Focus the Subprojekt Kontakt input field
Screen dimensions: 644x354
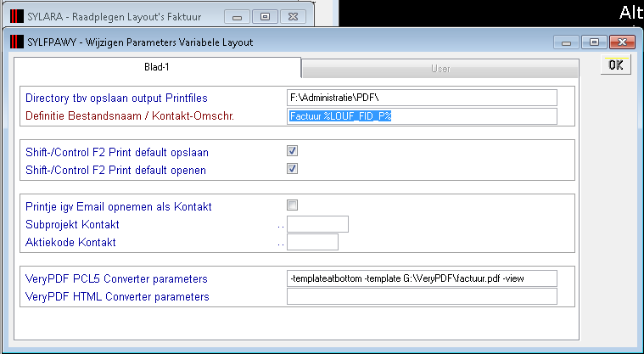(317, 224)
